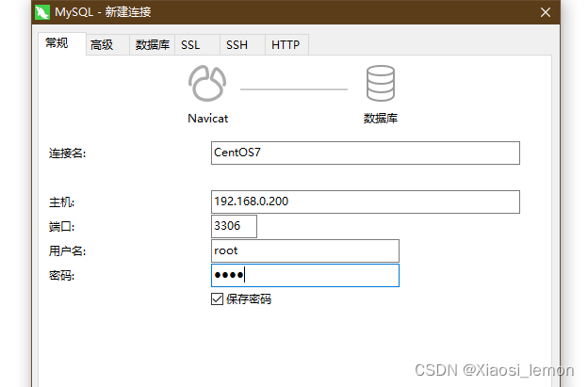Click the 主机 label

61,202
